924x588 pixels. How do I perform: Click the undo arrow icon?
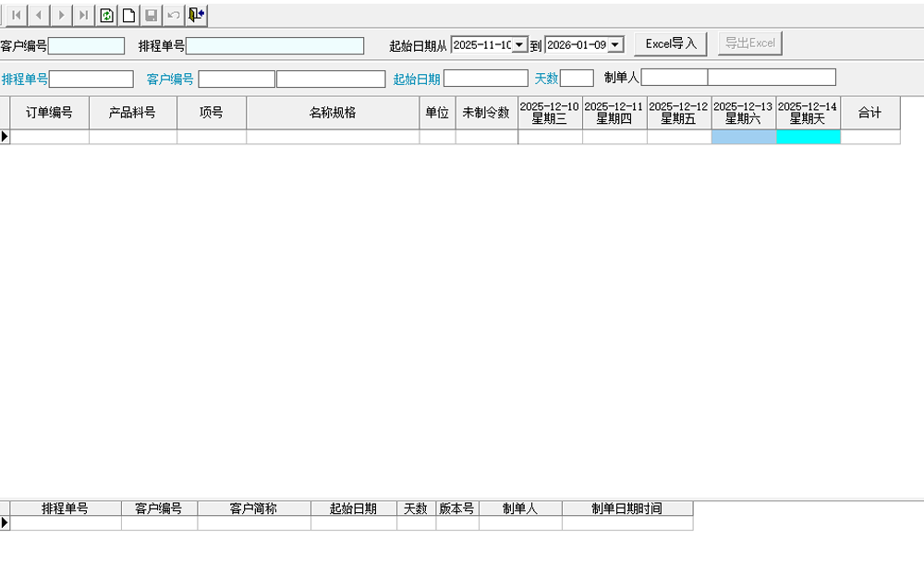(x=174, y=16)
